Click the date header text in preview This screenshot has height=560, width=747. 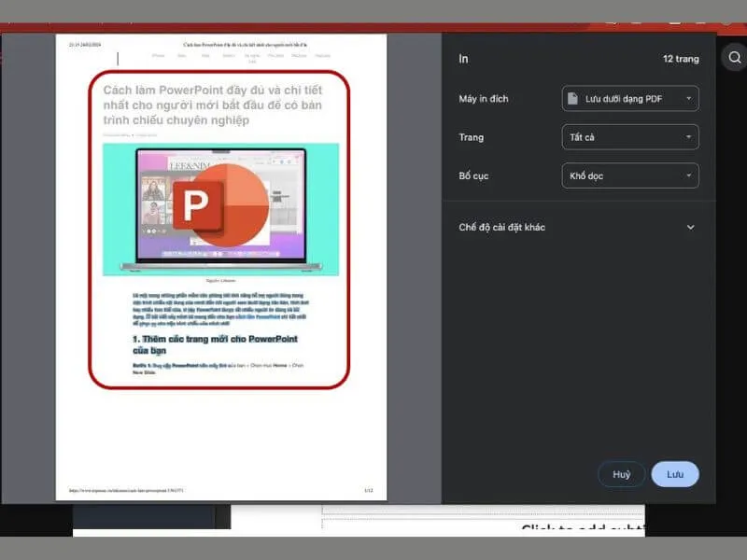pos(85,44)
